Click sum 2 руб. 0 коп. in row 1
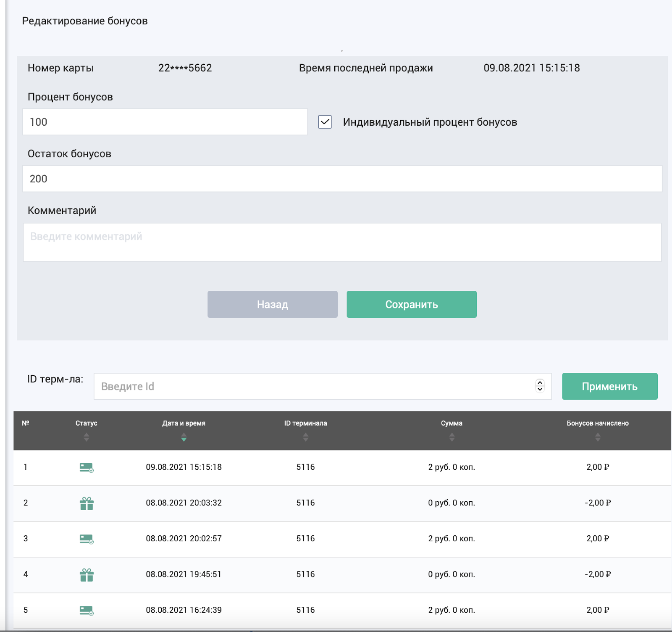672x632 pixels. coord(452,467)
